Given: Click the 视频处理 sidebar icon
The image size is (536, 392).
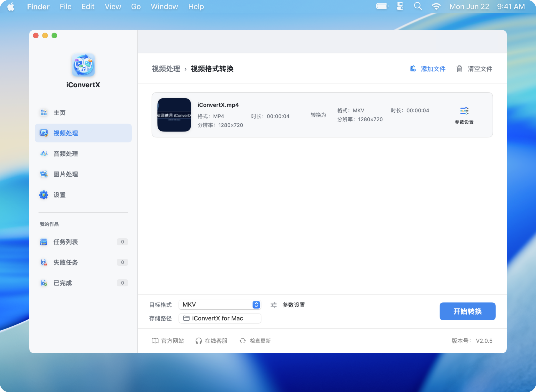Looking at the screenshot, I should pos(44,133).
